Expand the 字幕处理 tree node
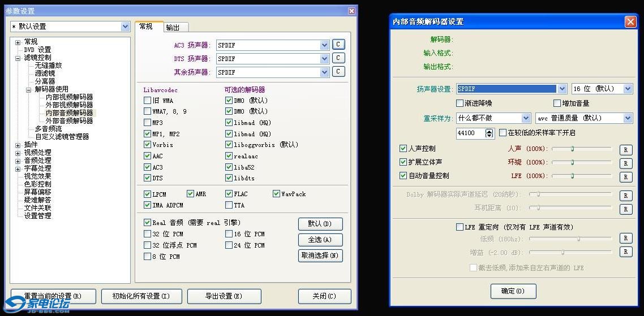 click(x=18, y=169)
